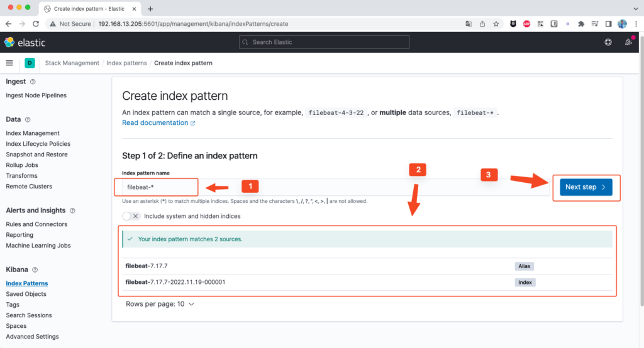Open the hamburger navigation menu

(9, 63)
